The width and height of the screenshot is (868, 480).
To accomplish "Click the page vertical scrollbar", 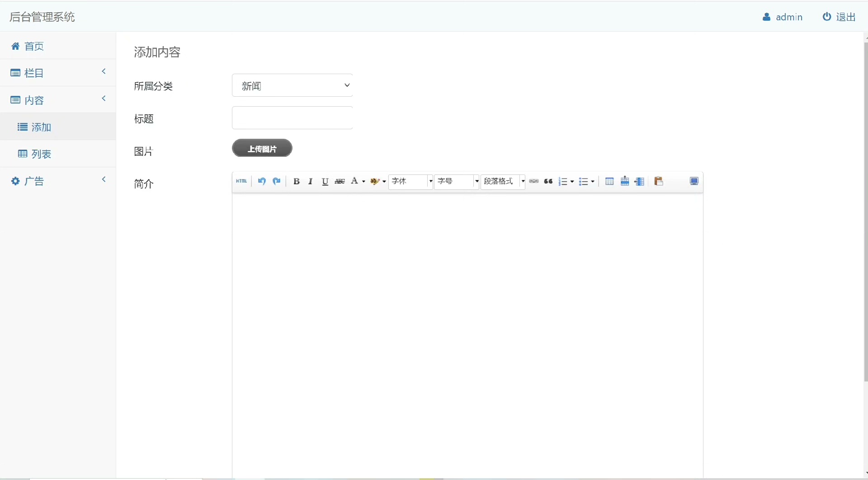I will coord(866,212).
